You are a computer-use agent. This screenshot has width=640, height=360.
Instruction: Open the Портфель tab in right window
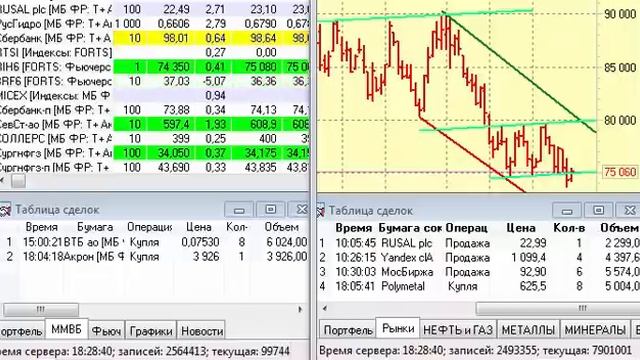point(348,330)
